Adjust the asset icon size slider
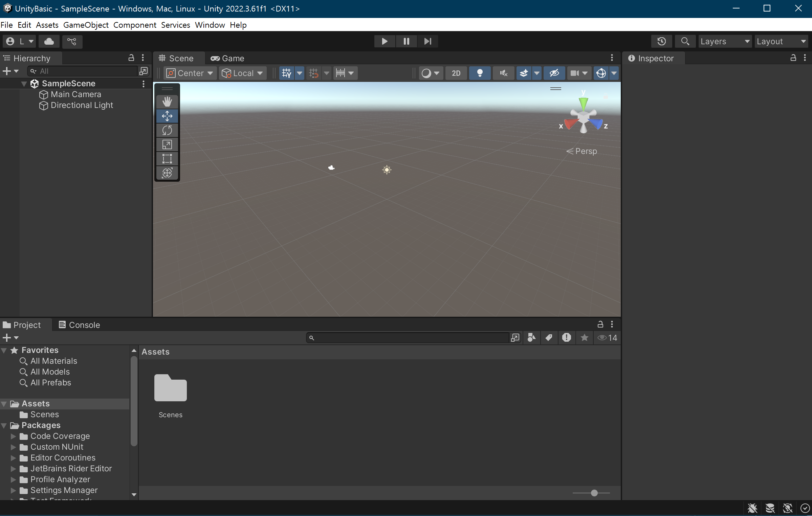 (x=594, y=493)
